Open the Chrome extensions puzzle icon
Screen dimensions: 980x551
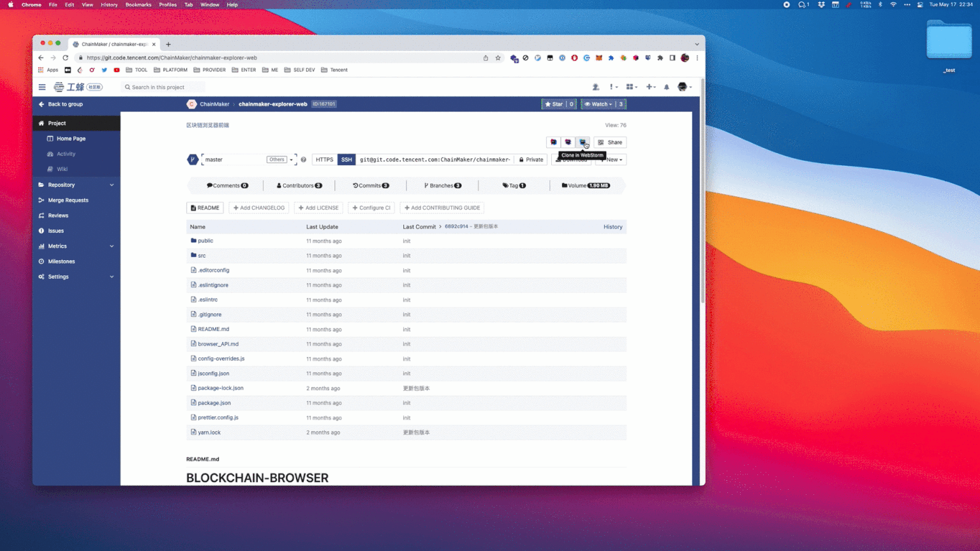tap(660, 57)
